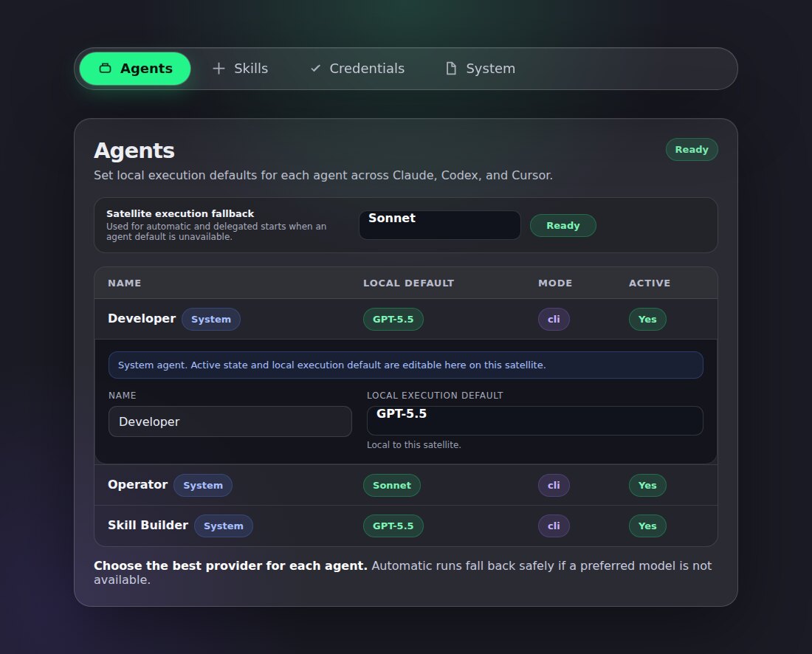The height and width of the screenshot is (654, 812).
Task: Click the GPT-5.5 badge in Developer row
Action: tap(393, 319)
